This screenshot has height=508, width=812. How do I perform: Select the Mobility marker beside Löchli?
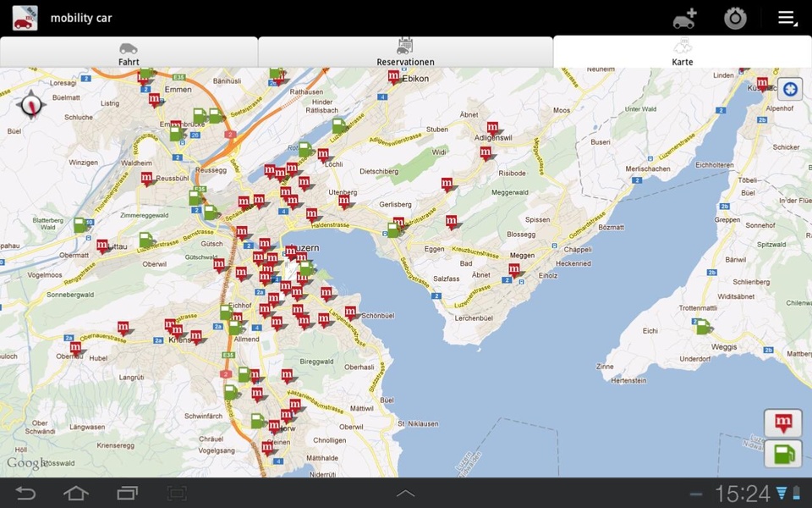coord(323,155)
